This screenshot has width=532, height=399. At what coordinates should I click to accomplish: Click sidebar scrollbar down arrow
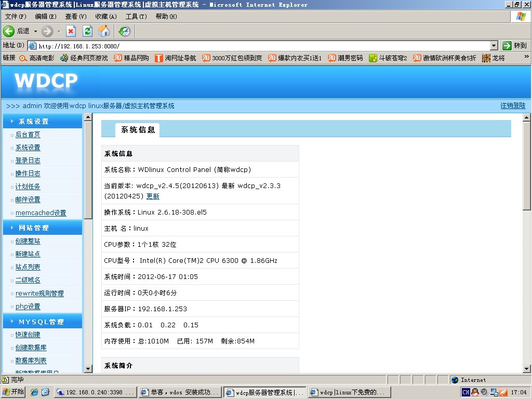[x=88, y=369]
